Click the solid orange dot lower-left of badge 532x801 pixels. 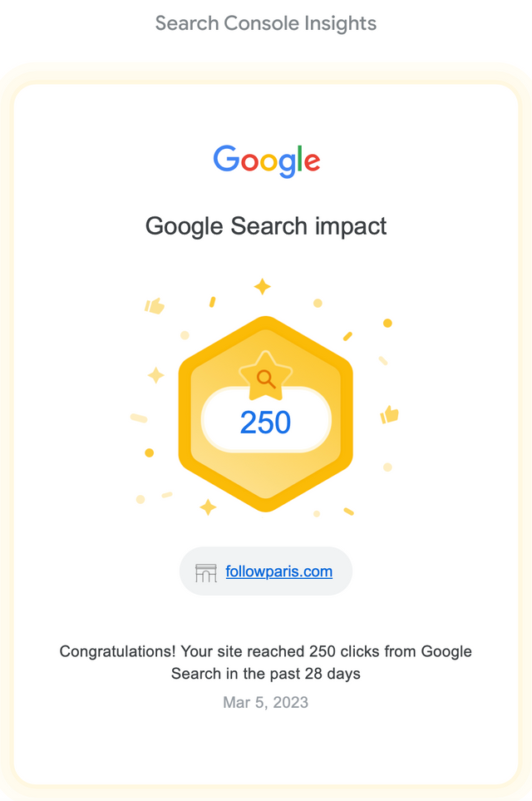click(149, 452)
